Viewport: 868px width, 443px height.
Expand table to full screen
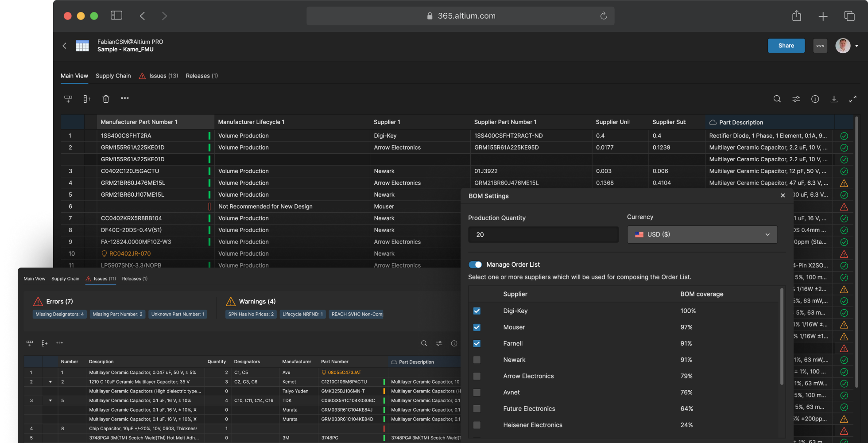(852, 99)
